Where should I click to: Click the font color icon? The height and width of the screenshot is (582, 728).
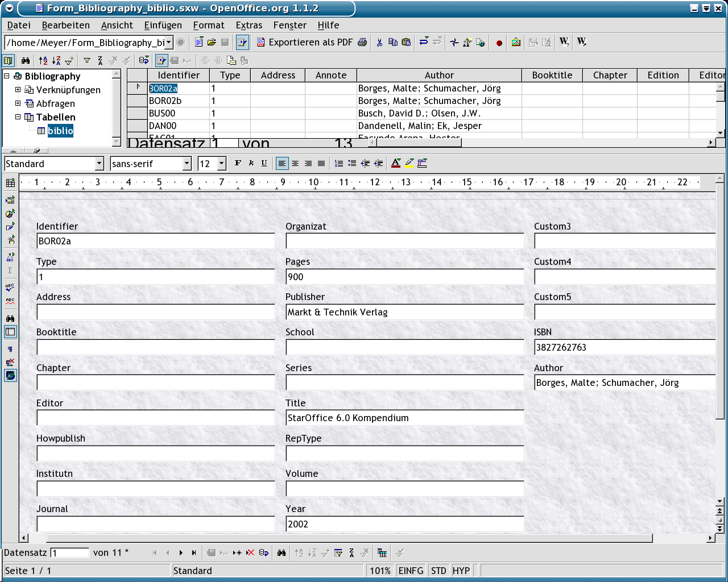click(x=396, y=164)
